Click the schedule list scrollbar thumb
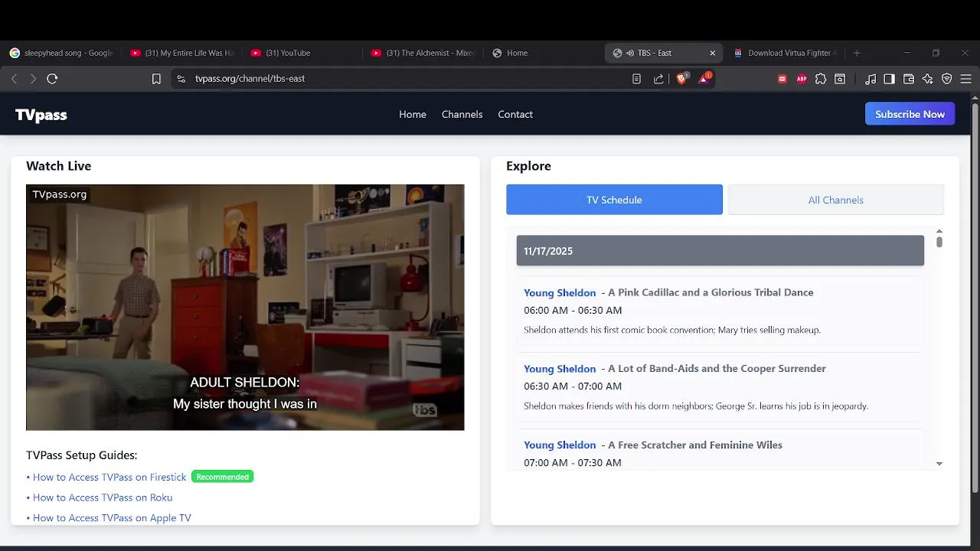The height and width of the screenshot is (551, 980). [x=939, y=242]
